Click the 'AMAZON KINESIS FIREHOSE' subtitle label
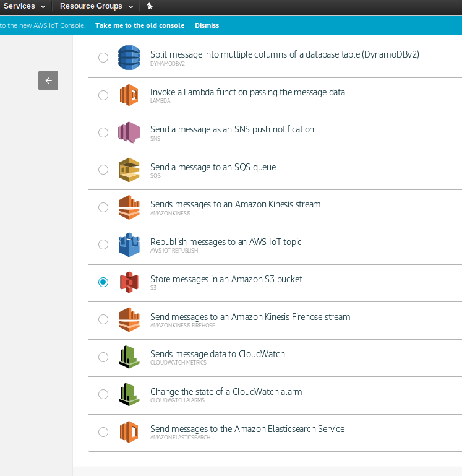Screen dimensions: 462x476 [x=182, y=325]
